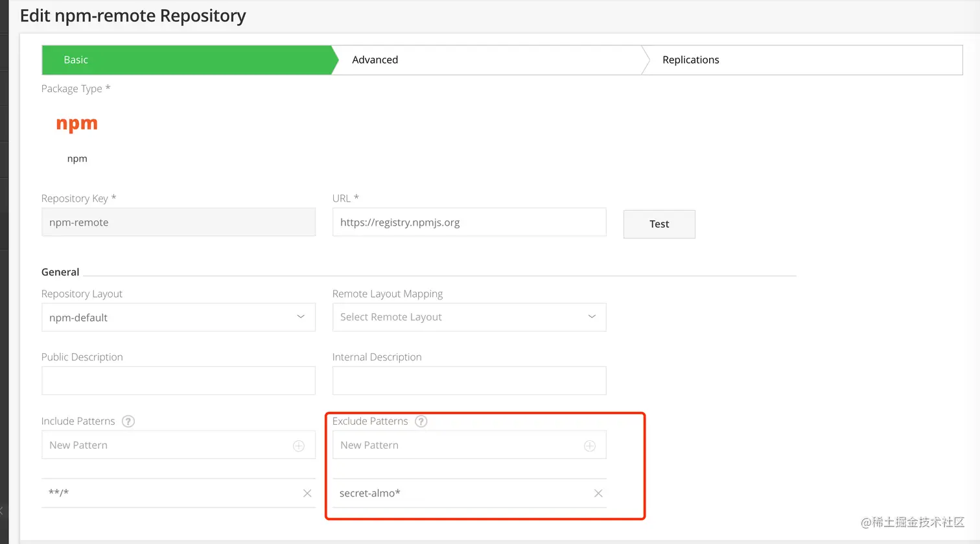The image size is (980, 544).
Task: Go to the Replications tab
Action: click(x=691, y=60)
